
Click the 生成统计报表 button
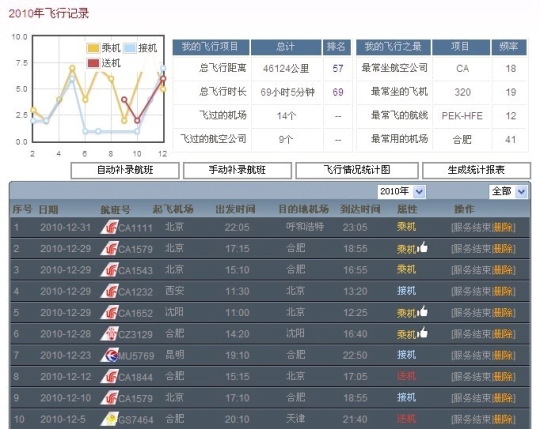click(476, 170)
